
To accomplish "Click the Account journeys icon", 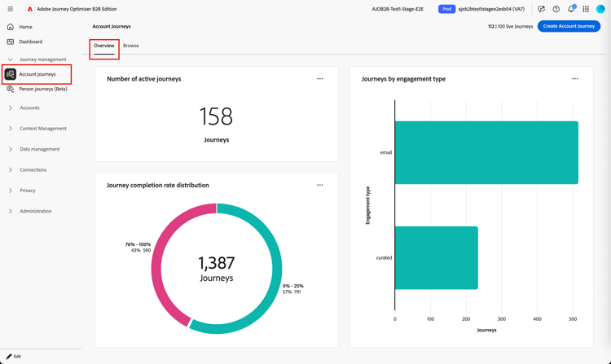I will tap(11, 74).
